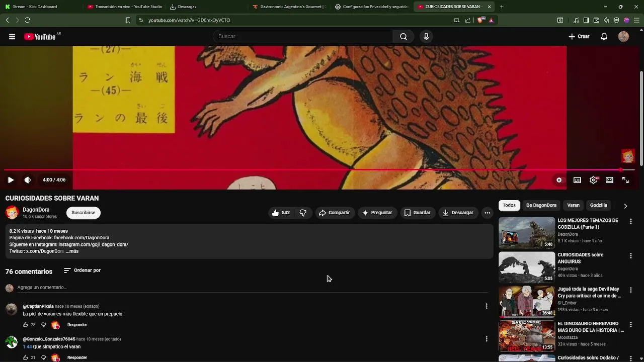This screenshot has width=644, height=362.
Task: Click the Descargar download button
Action: 458,213
